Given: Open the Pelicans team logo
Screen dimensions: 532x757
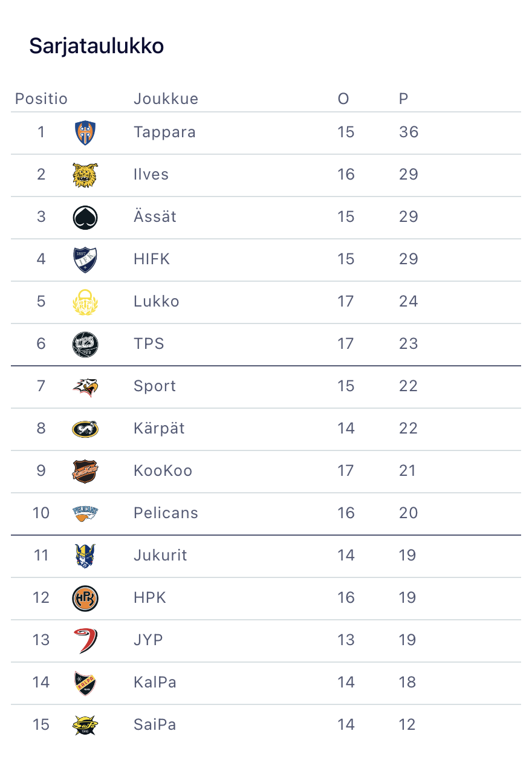Looking at the screenshot, I should click(x=85, y=513).
